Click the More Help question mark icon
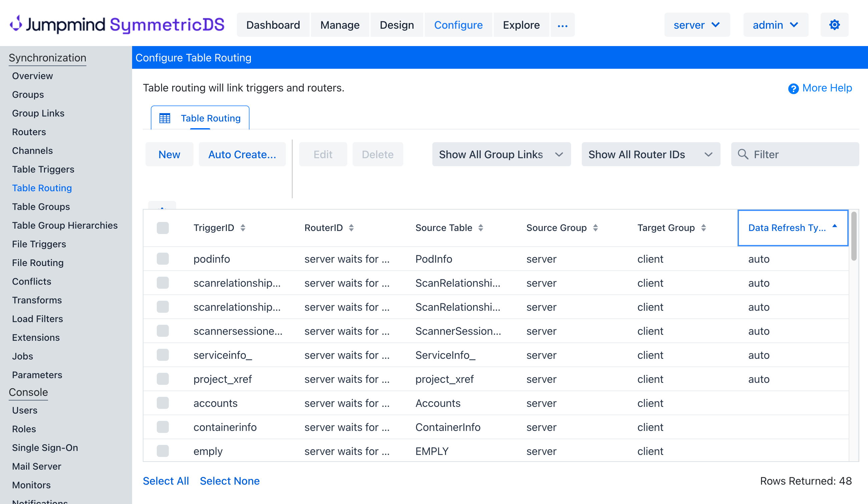Image resolution: width=868 pixels, height=504 pixels. coord(793,88)
